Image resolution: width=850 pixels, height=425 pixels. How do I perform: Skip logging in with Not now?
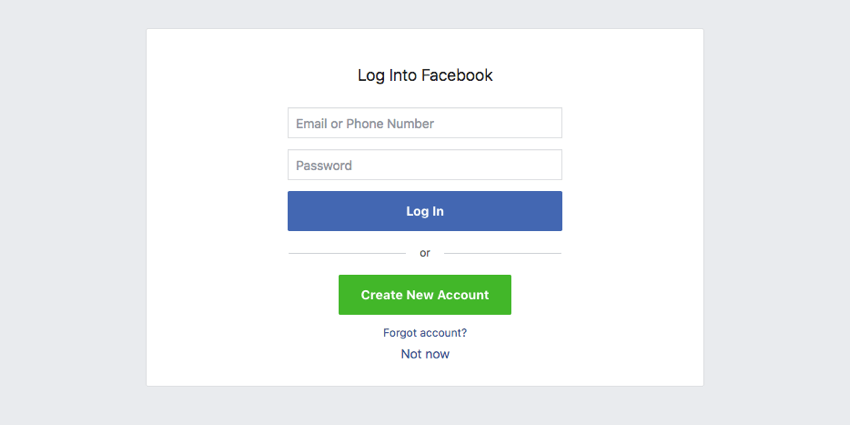(425, 354)
